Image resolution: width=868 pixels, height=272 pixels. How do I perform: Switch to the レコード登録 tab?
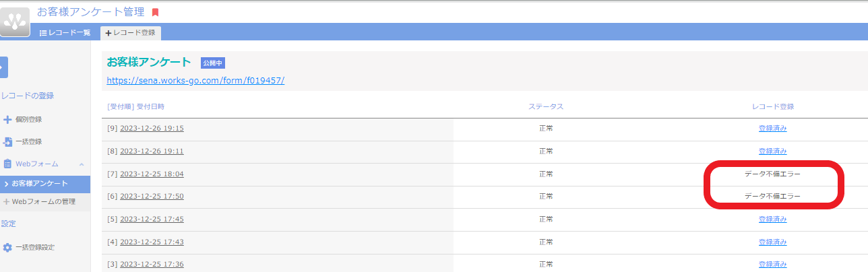point(131,32)
